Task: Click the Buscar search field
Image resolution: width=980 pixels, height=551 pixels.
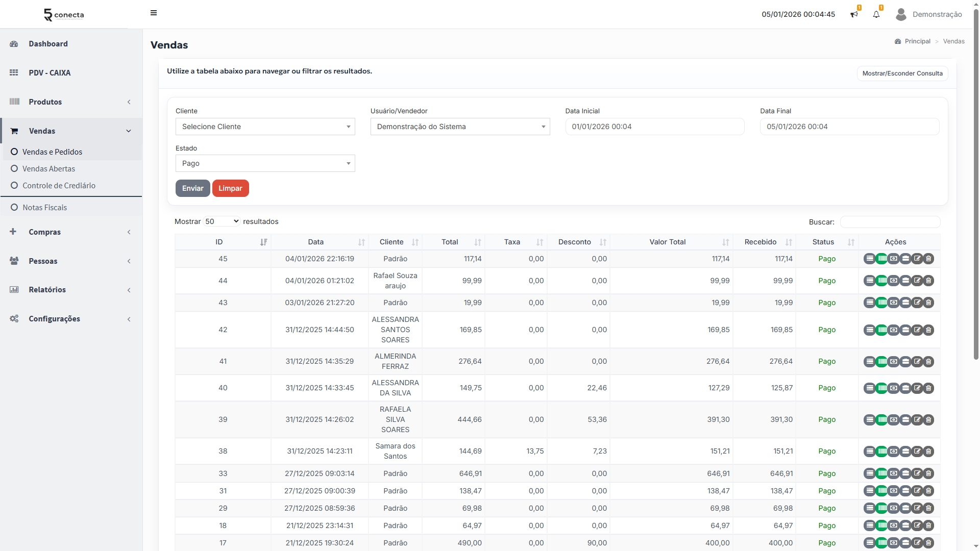Action: [x=890, y=222]
